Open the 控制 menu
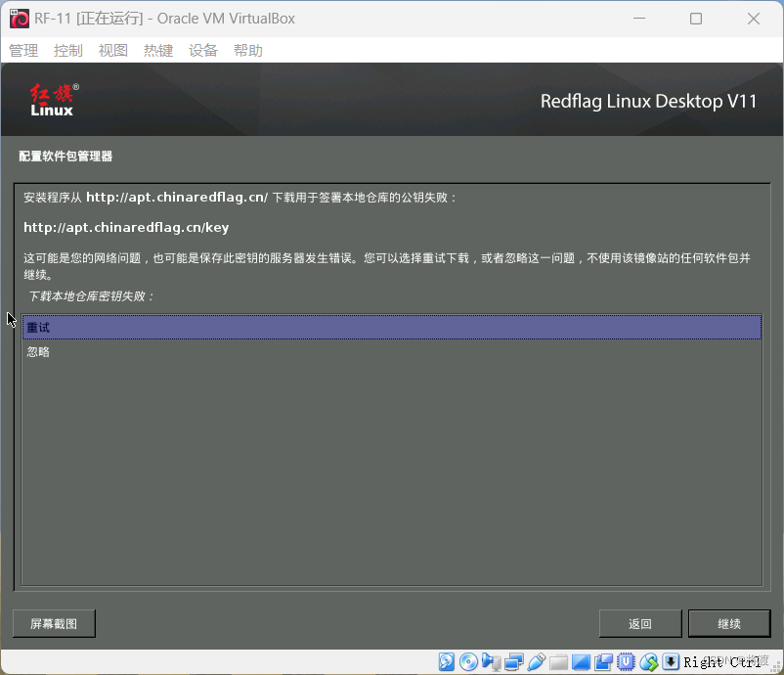 pyautogui.click(x=68, y=50)
